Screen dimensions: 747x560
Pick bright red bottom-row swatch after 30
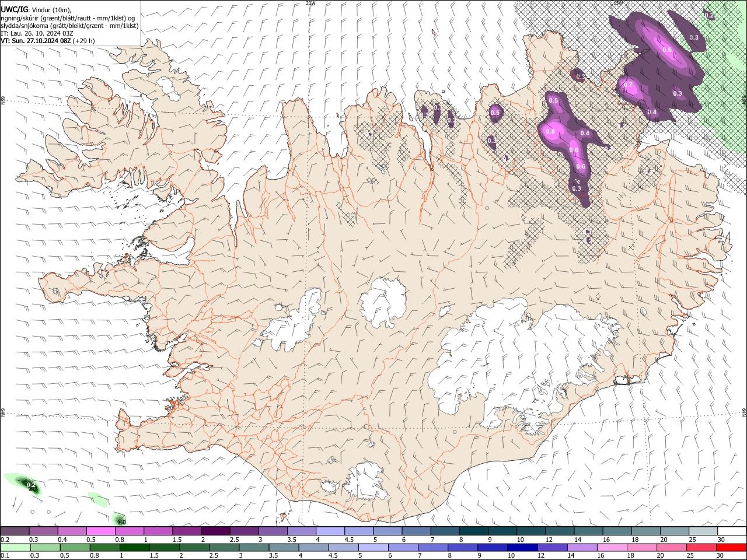(731, 548)
